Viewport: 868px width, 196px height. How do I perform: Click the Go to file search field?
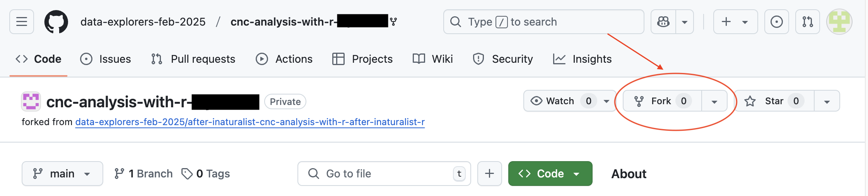(x=384, y=174)
